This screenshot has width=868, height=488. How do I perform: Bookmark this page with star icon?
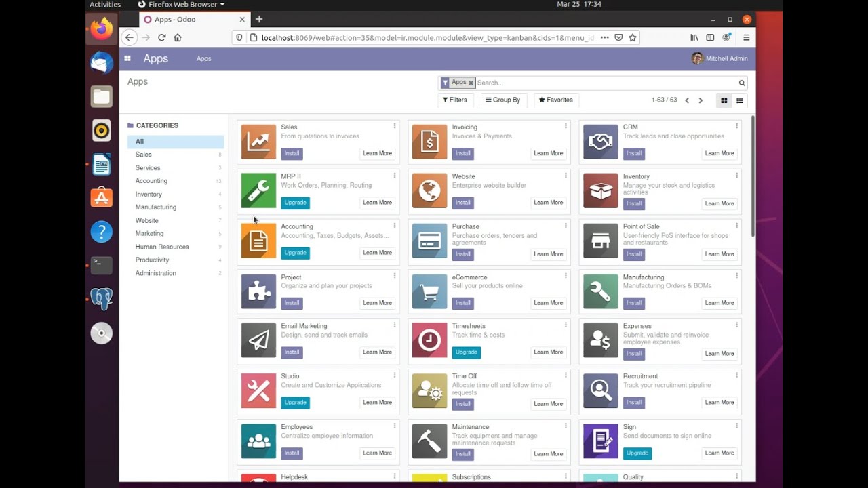coord(633,38)
